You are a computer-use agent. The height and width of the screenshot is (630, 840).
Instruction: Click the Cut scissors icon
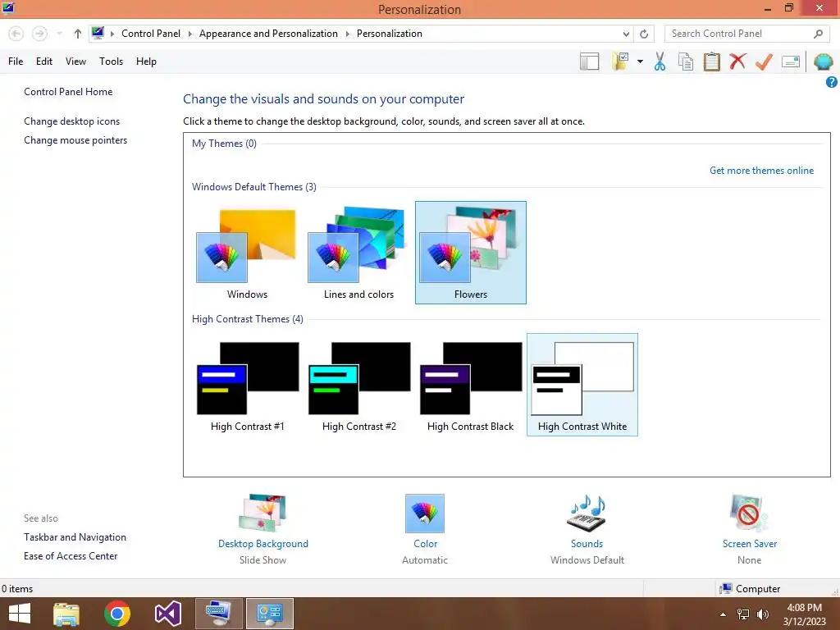660,62
